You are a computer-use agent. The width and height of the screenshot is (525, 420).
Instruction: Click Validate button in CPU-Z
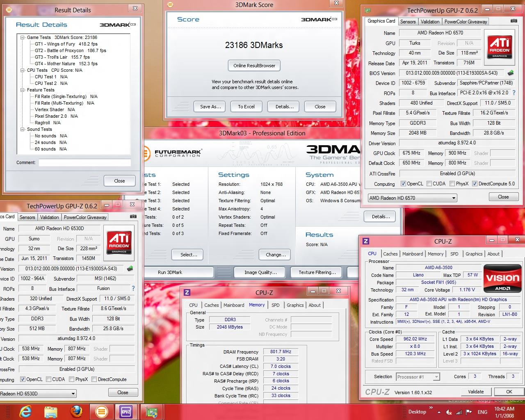click(476, 392)
